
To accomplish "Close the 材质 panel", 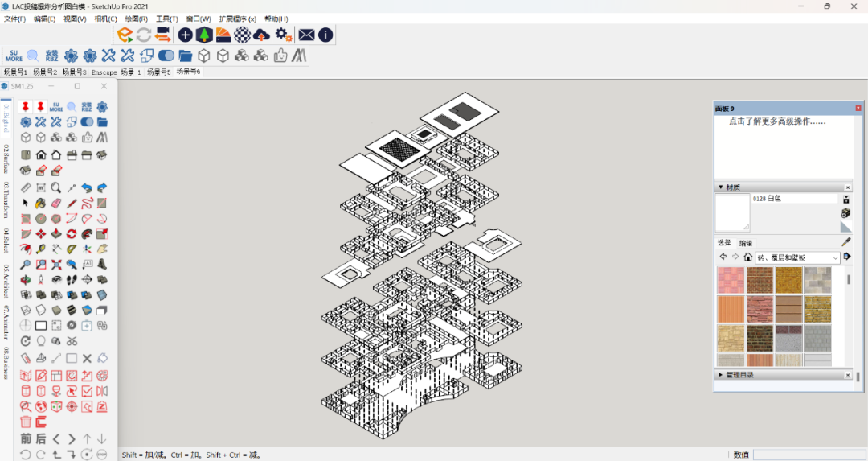I will (848, 187).
